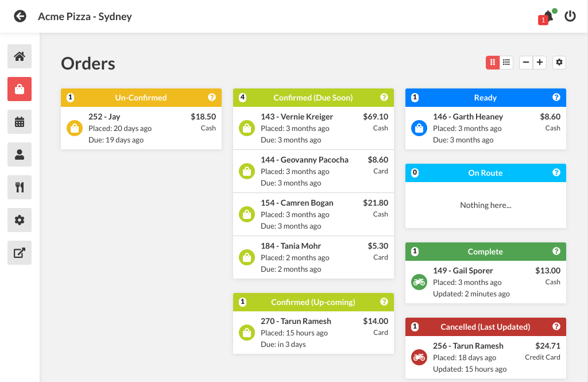Click the back arrow beside Acme Pizza
The image size is (588, 382).
(20, 16)
